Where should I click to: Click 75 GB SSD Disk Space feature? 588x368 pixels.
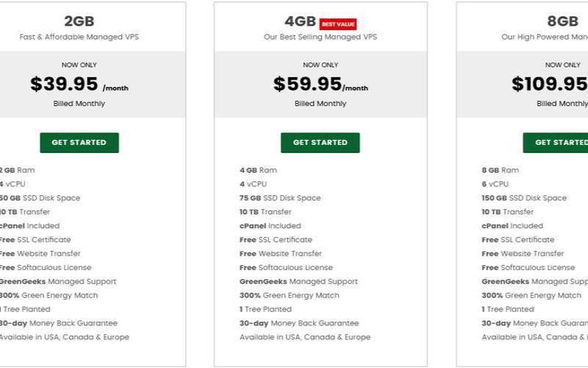coord(280,198)
